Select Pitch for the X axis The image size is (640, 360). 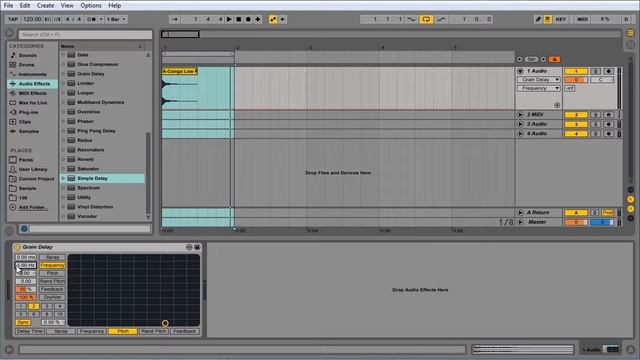[123, 331]
